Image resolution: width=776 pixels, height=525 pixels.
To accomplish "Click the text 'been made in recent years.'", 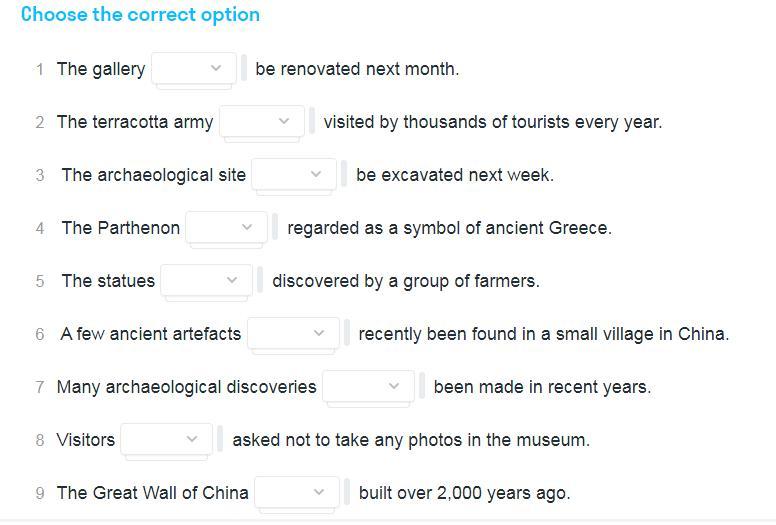I will [541, 387].
